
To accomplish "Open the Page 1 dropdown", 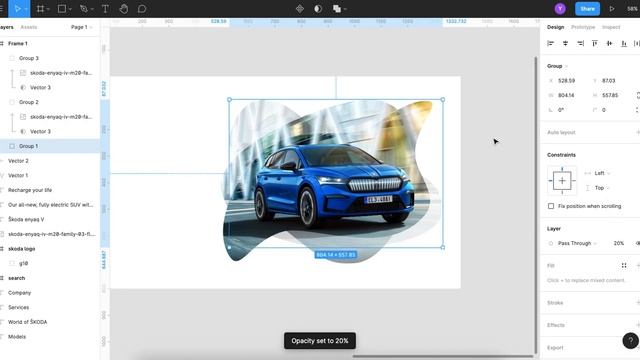I will pos(82,27).
